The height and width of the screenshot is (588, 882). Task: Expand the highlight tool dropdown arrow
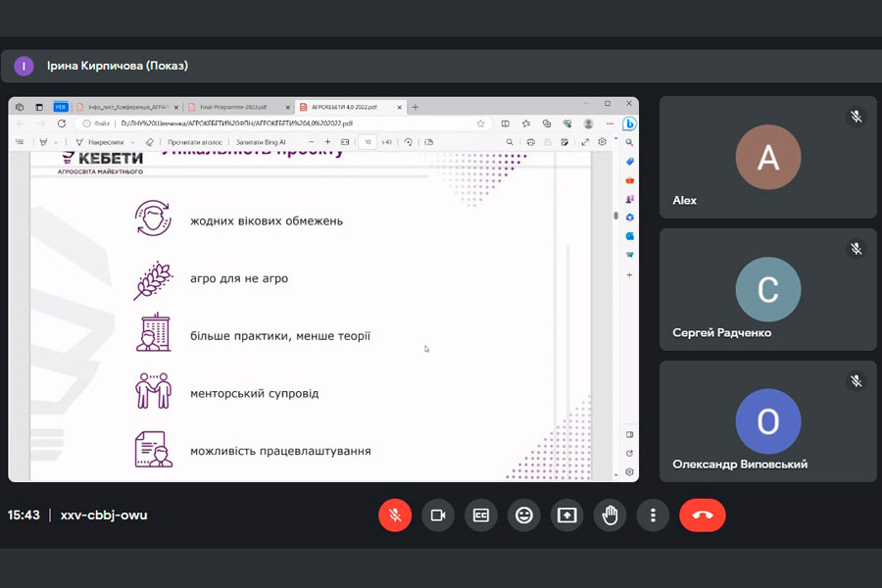coord(55,142)
